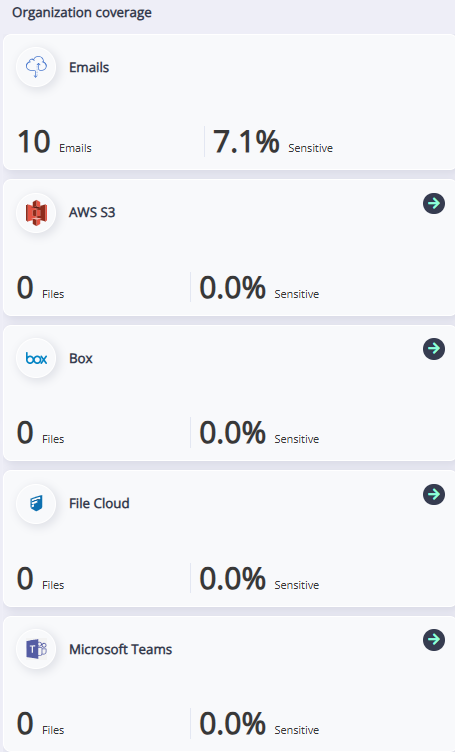Click the AWS S3 red bucket icon
455x752 pixels.
(36, 212)
